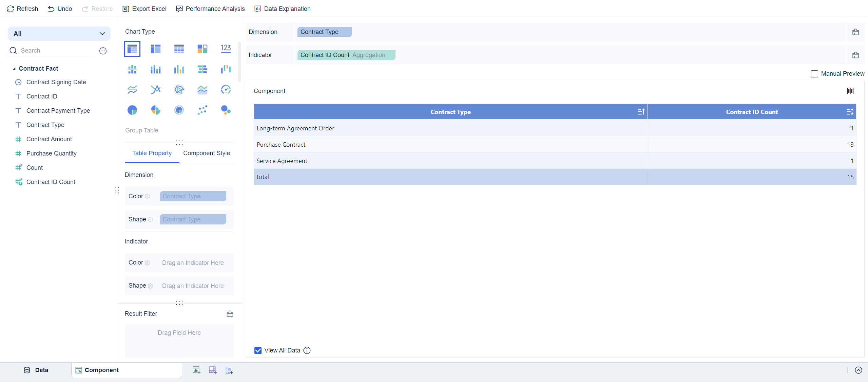Click the Indicator row clear icon
868x382 pixels.
click(855, 55)
